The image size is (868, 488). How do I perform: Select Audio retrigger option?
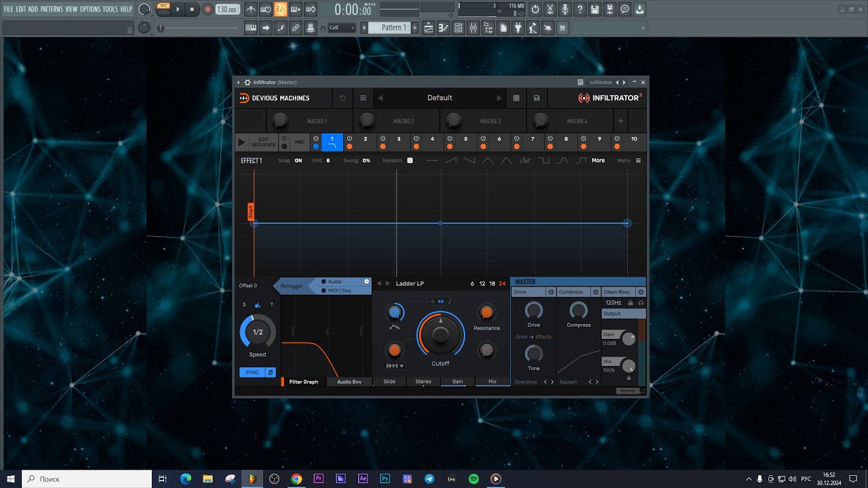click(335, 281)
